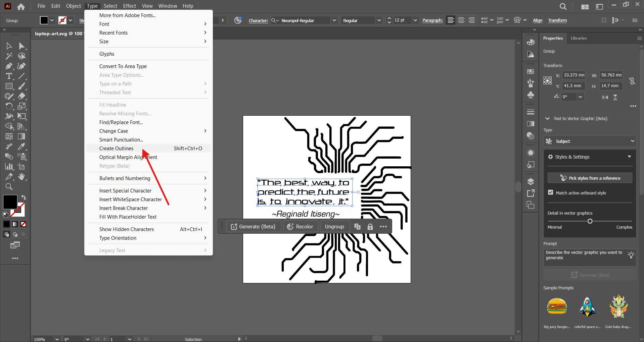Select the Hand tool
The image size is (644, 342).
[x=22, y=177]
